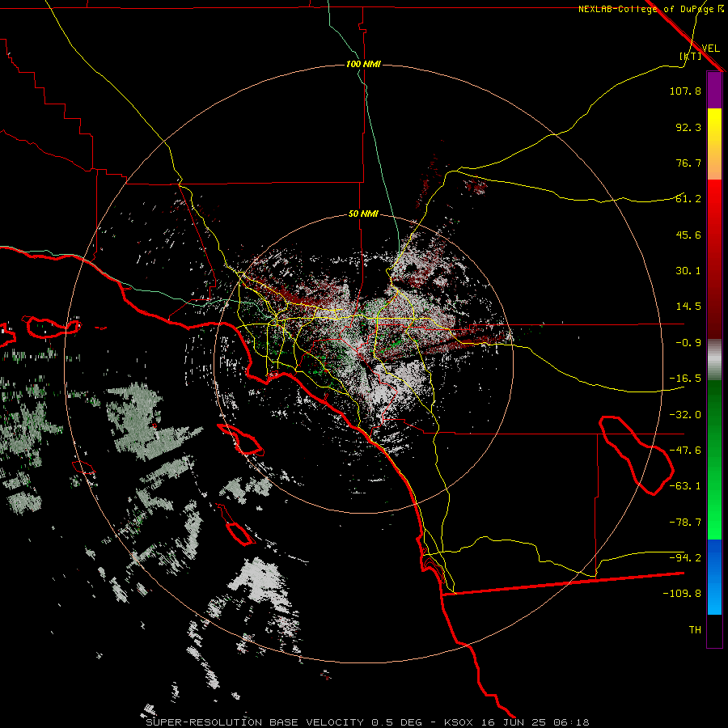Click "0.5 DEG" elevation in the caption
The image size is (728, 728).
click(397, 722)
